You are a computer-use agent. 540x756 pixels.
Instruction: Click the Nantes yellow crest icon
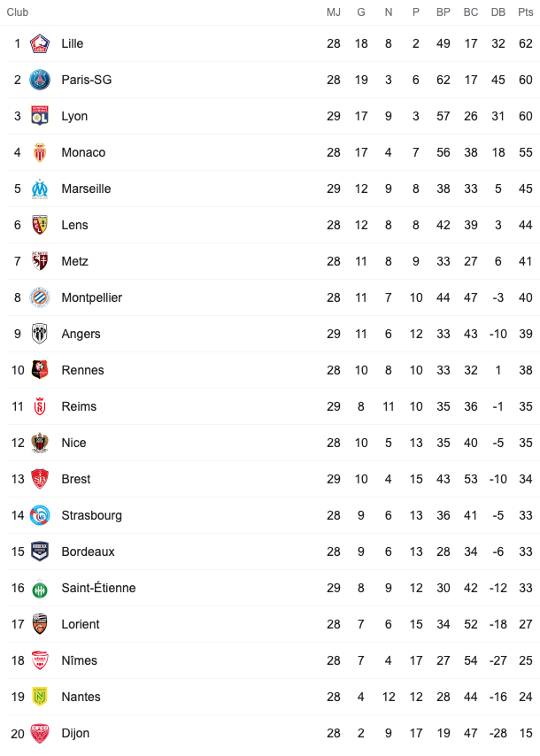[40, 697]
